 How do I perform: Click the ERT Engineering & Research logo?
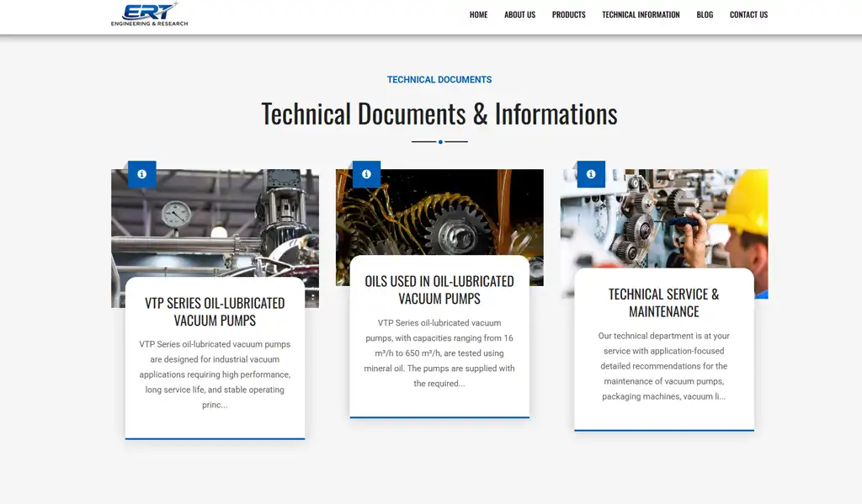click(x=149, y=14)
